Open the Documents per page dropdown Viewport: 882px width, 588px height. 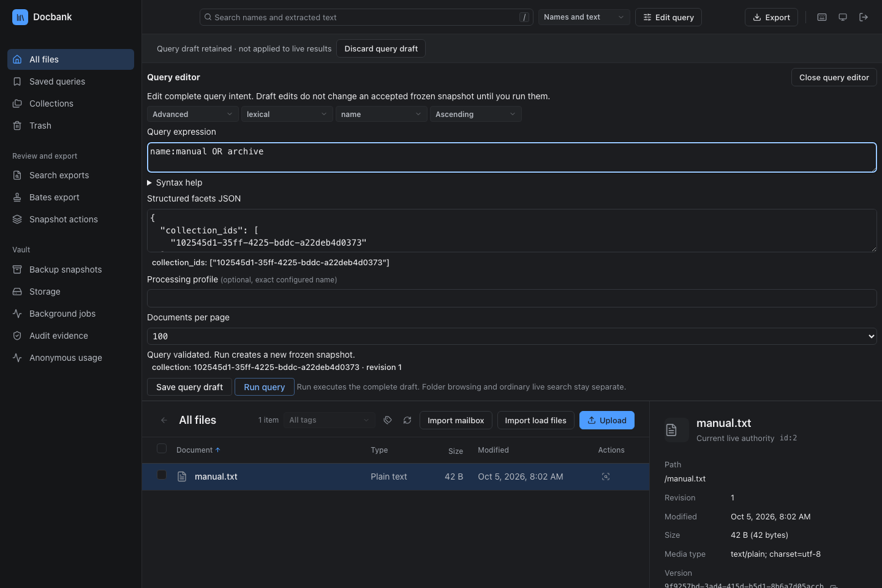pyautogui.click(x=512, y=336)
